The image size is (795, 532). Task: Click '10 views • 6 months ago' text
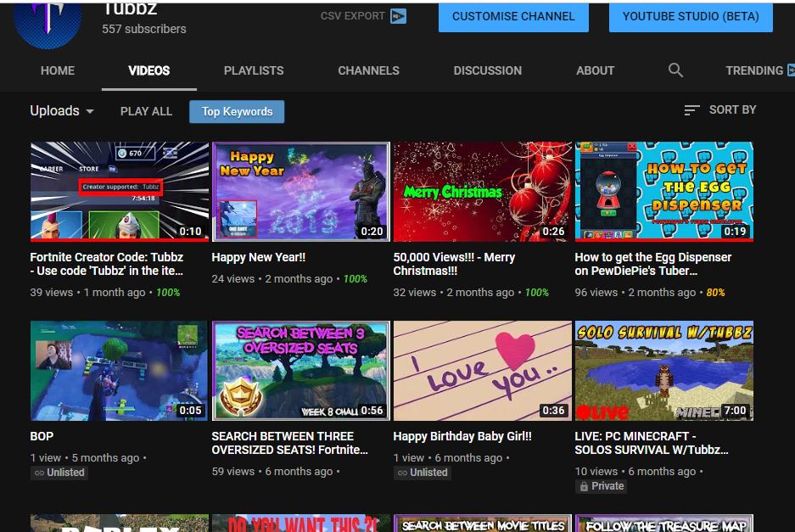(635, 472)
